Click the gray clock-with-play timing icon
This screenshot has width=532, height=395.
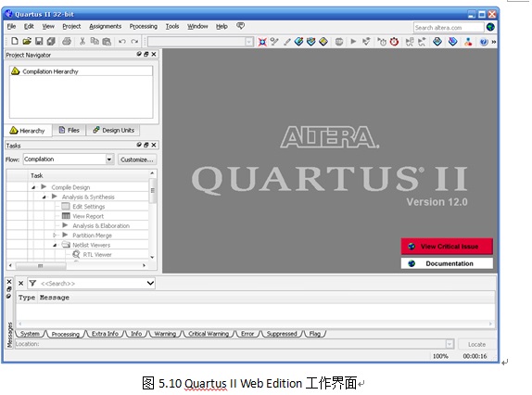tap(382, 42)
